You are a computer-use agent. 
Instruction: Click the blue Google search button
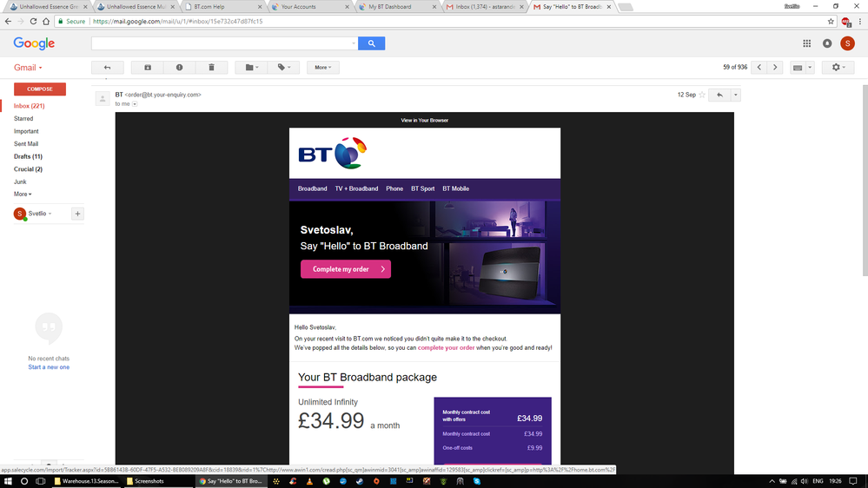coord(372,43)
